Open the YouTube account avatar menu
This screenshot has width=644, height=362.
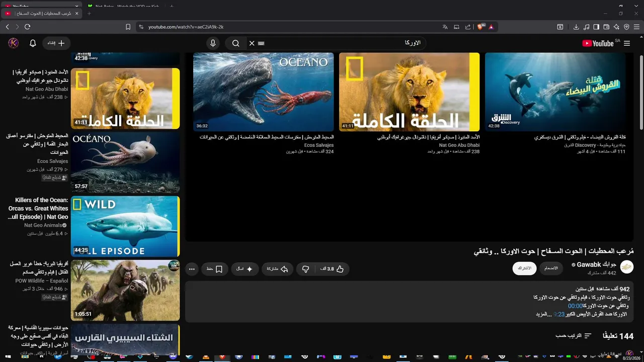14,43
